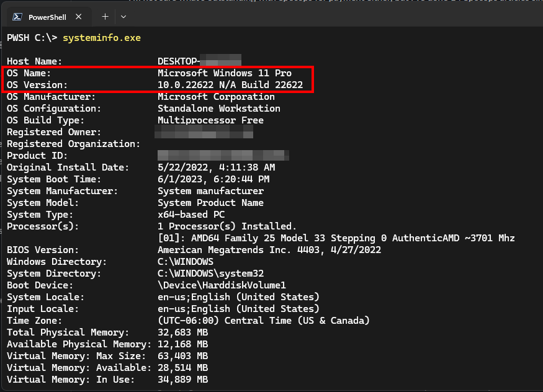Screen dimensions: 543x392
Task: Click the Total Physical Memory 32,683 MB value
Action: [182, 332]
